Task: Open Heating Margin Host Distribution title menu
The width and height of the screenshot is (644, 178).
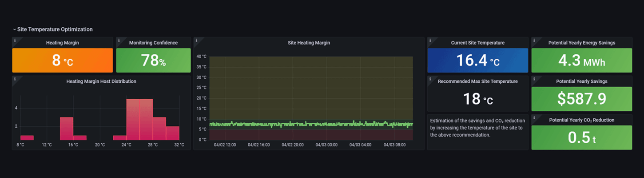Action: (101, 82)
